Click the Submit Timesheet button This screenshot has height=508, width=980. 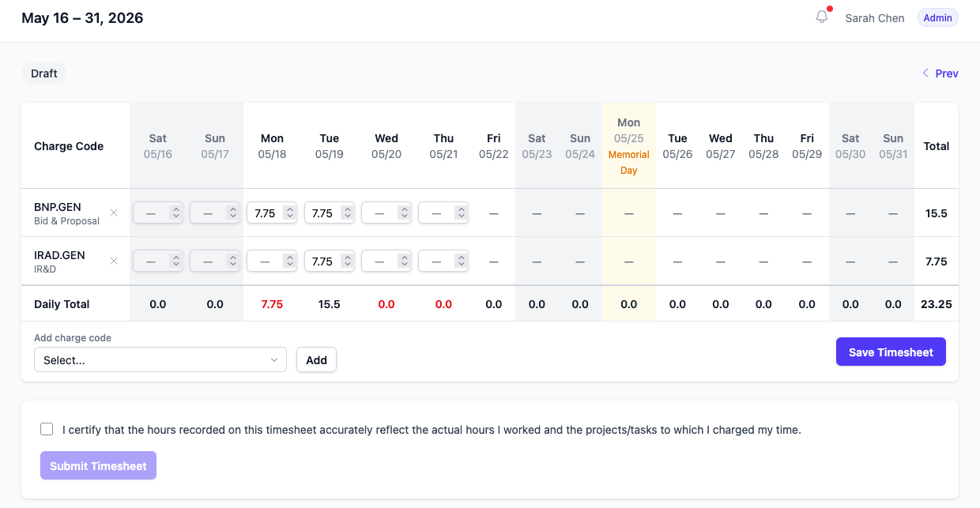coord(98,465)
